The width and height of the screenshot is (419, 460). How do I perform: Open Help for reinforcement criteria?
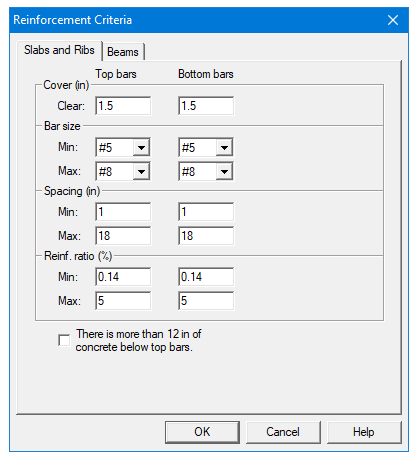click(364, 432)
